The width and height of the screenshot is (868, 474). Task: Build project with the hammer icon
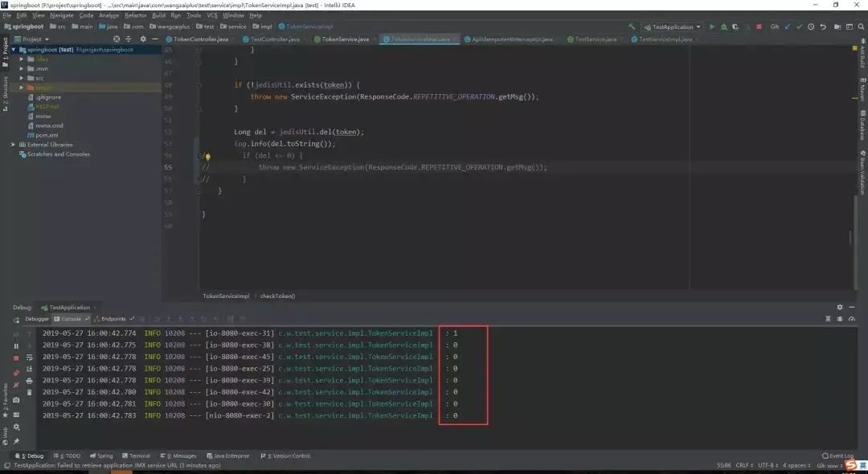632,27
